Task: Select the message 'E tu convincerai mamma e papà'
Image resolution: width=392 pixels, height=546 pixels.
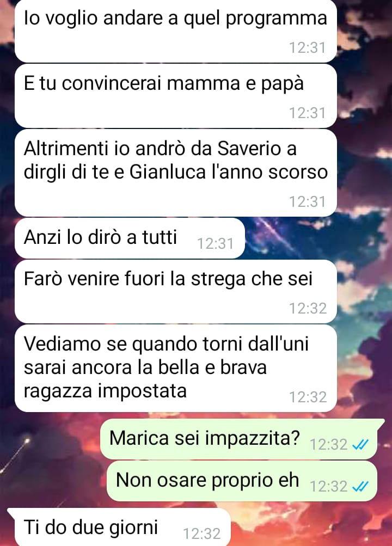Action: (x=175, y=96)
